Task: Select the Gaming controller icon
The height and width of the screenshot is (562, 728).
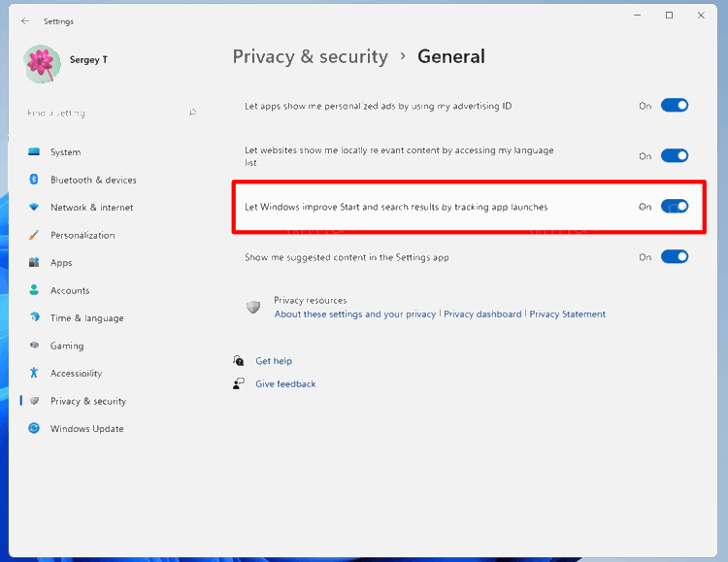Action: [x=34, y=346]
